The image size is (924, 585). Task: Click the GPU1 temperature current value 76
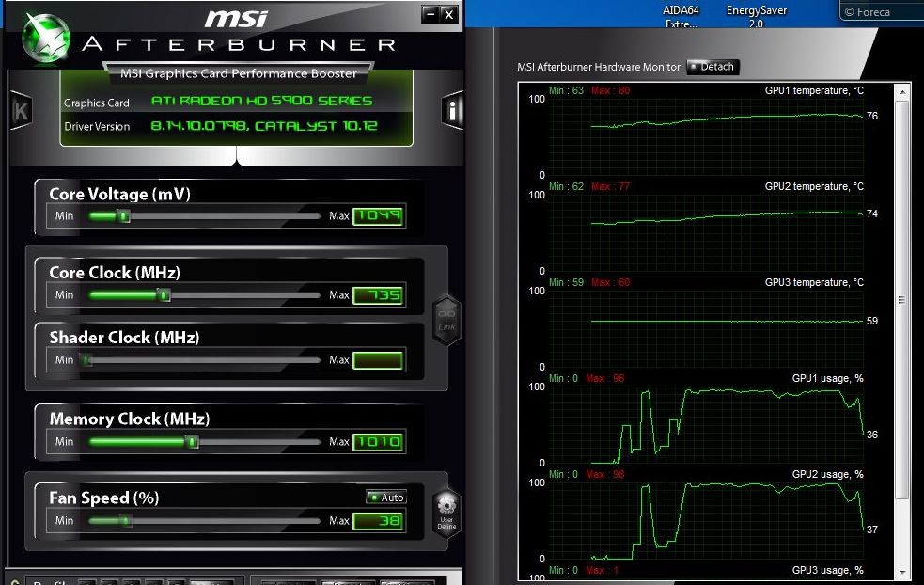pyautogui.click(x=872, y=116)
